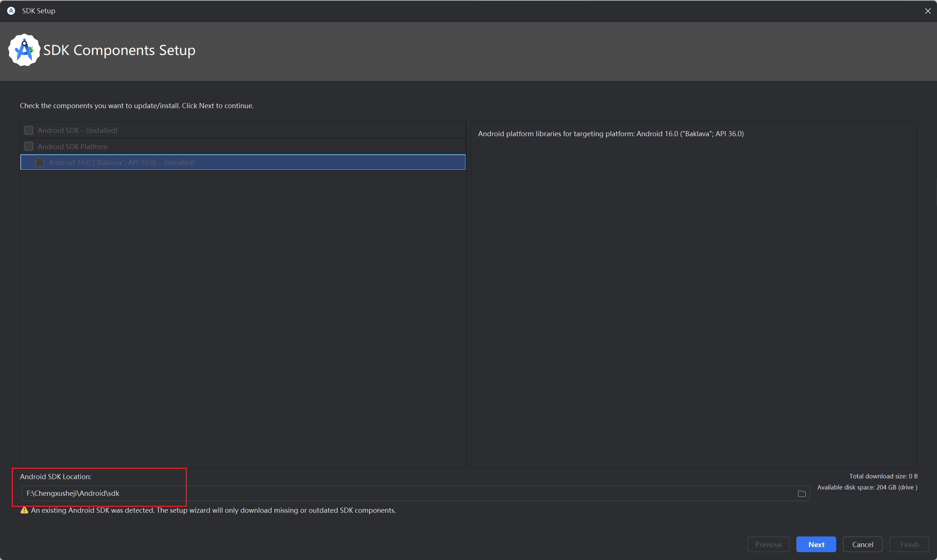Image resolution: width=937 pixels, height=560 pixels.
Task: Click the 'Check the components you want' instruction text
Action: [x=137, y=106]
